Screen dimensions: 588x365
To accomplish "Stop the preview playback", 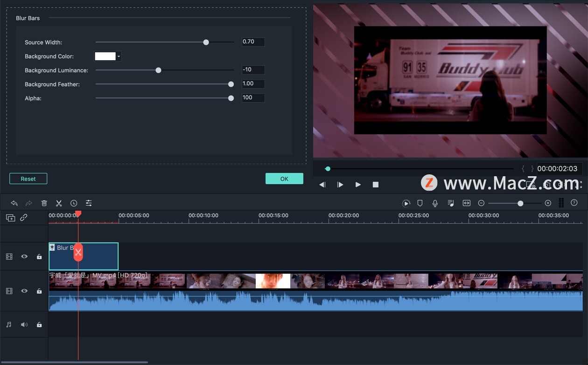I will 376,185.
